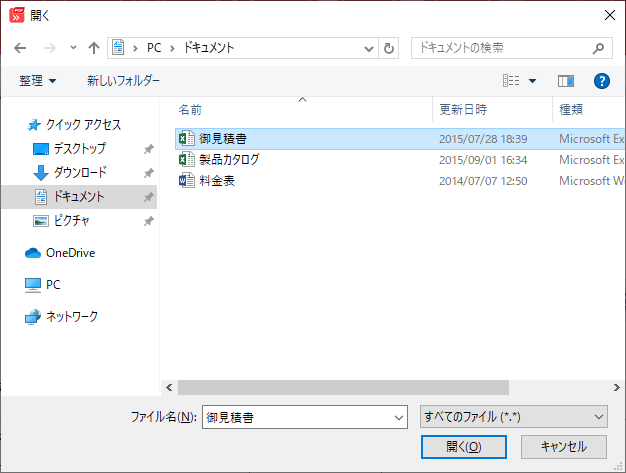Click the cloud icon beside OneDrive

[x=33, y=253]
